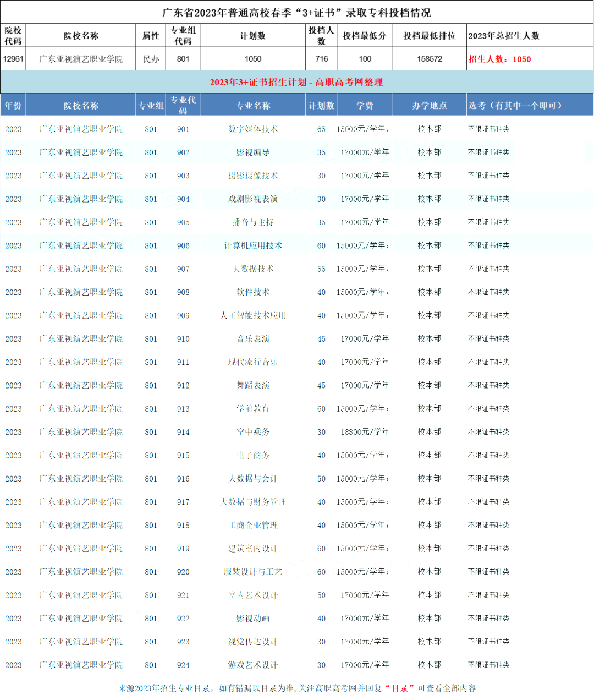The width and height of the screenshot is (594, 700).
Task: Select the 戏剧影视表演 major cell
Action: click(x=253, y=199)
